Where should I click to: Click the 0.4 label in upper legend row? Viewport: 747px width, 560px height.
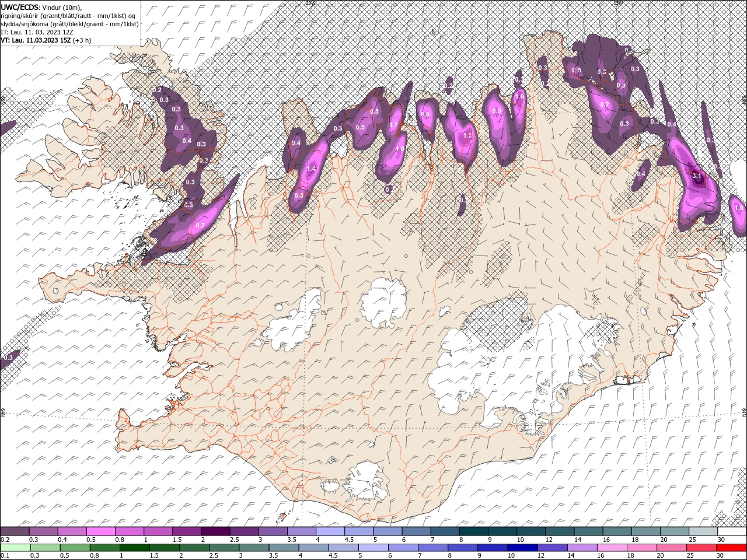tap(62, 540)
